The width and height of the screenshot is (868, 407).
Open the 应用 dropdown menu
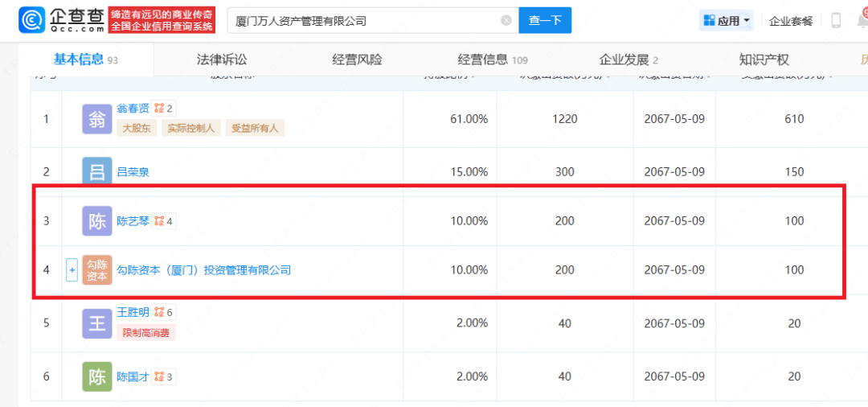pyautogui.click(x=727, y=21)
